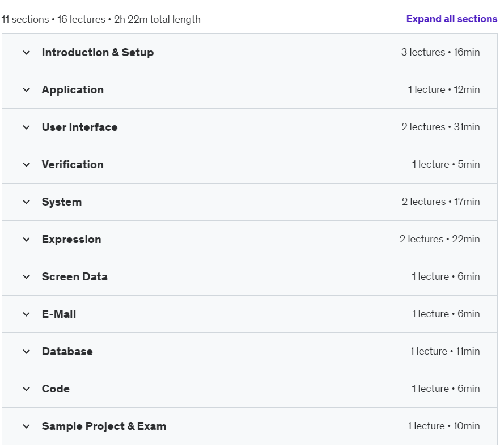Click the "2 lectures • 22min" text

pos(440,239)
